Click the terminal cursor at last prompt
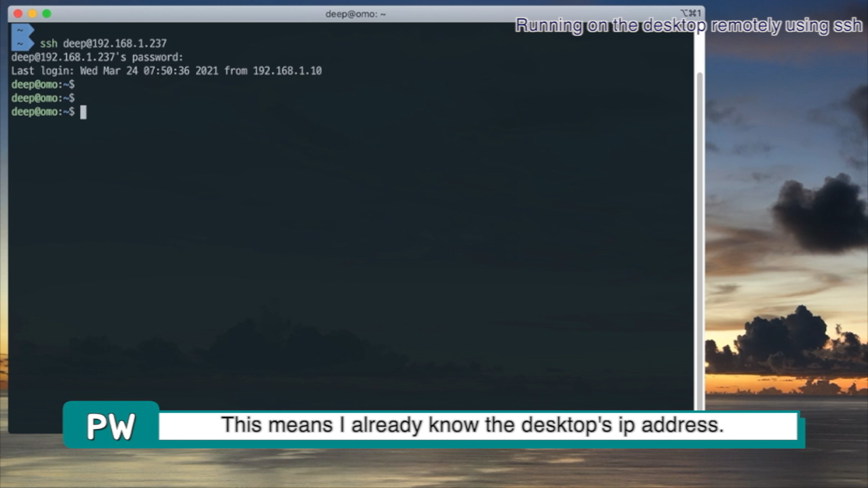This screenshot has height=488, width=868. [x=83, y=112]
